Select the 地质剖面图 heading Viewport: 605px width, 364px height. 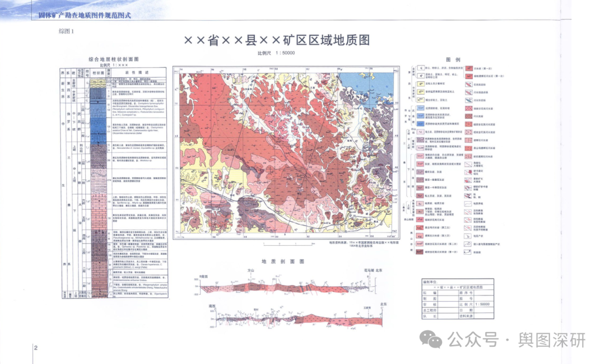[283, 262]
